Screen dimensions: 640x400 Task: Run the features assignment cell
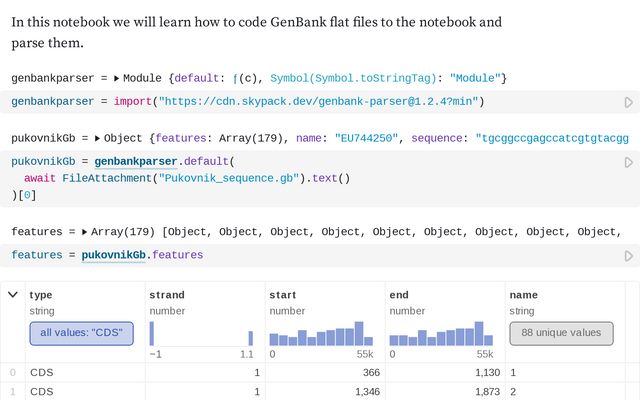point(628,256)
